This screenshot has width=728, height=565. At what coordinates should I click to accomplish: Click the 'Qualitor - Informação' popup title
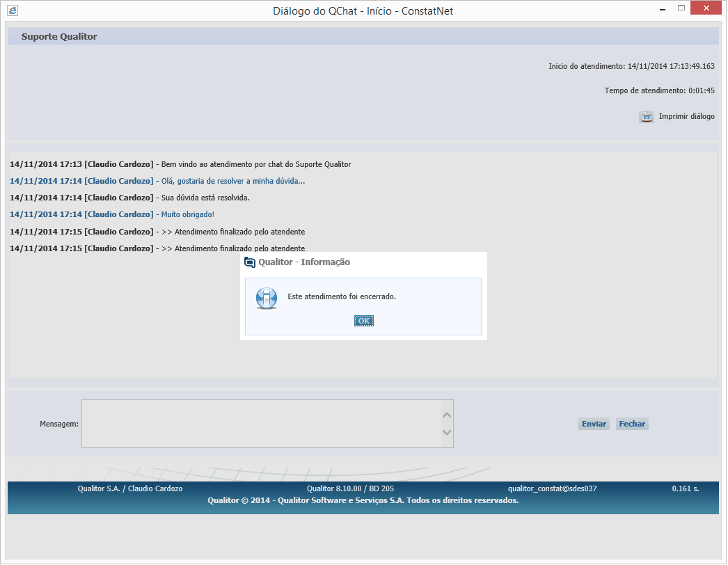(x=304, y=262)
